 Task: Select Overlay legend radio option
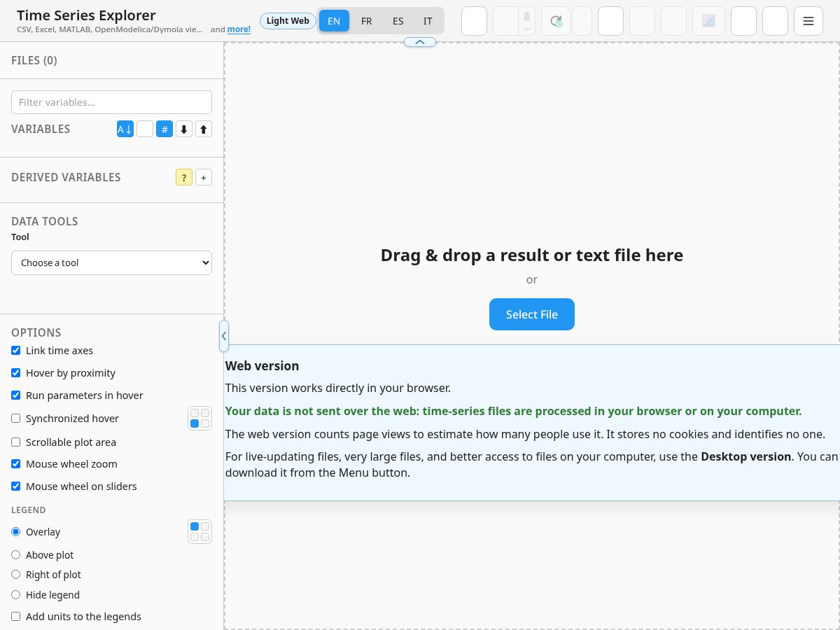[x=16, y=532]
